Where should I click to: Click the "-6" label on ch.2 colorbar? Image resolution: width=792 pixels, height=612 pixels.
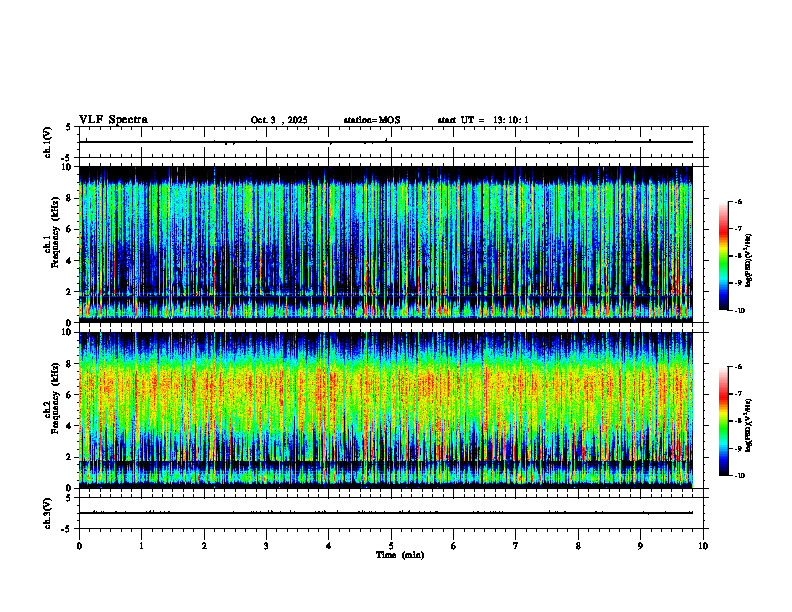point(738,367)
